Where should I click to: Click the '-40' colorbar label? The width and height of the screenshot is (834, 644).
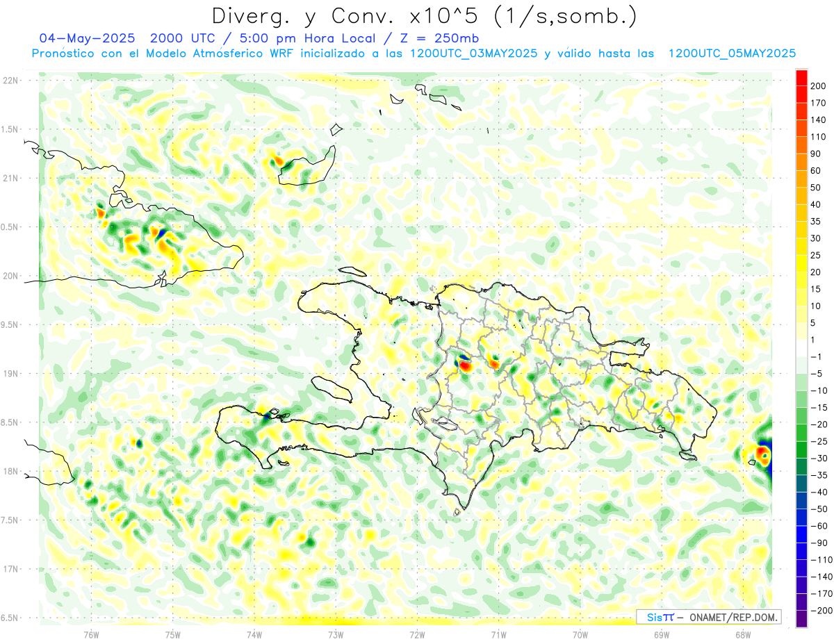pyautogui.click(x=820, y=492)
